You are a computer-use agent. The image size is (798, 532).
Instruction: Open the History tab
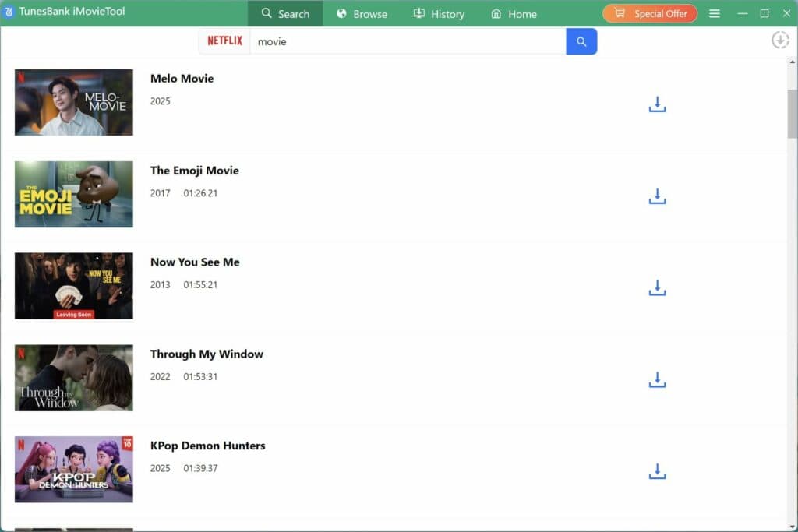tap(439, 13)
